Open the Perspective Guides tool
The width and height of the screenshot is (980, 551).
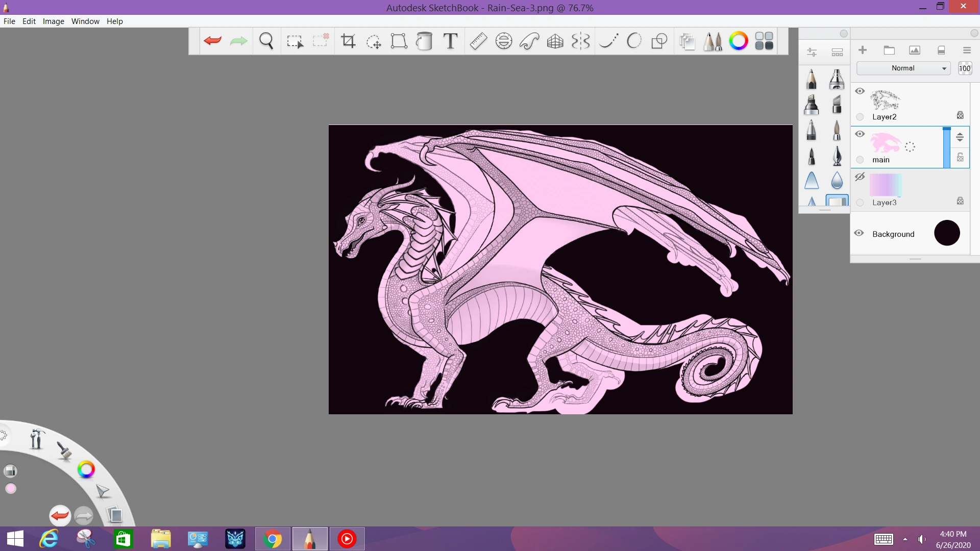[x=555, y=41]
